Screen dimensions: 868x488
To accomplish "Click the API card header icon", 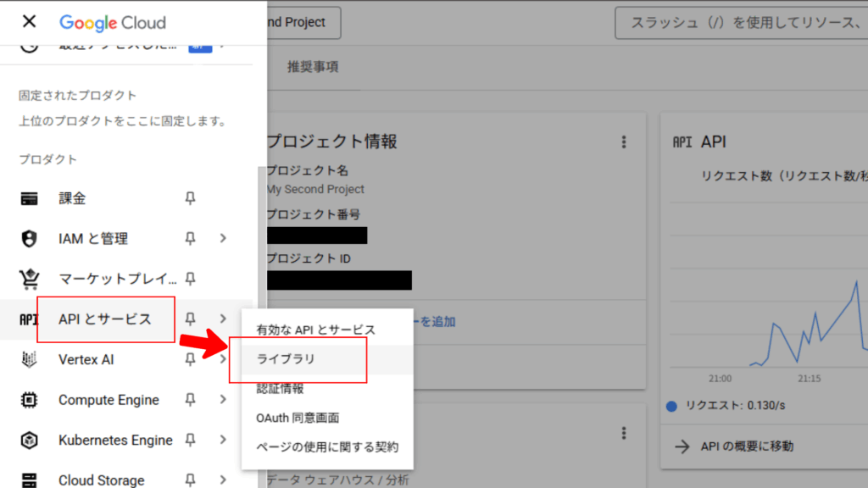I will (682, 142).
